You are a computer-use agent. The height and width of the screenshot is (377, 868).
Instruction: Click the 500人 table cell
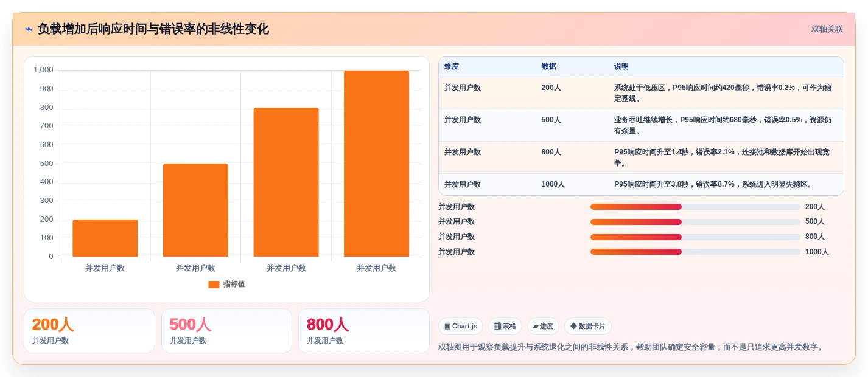[551, 120]
